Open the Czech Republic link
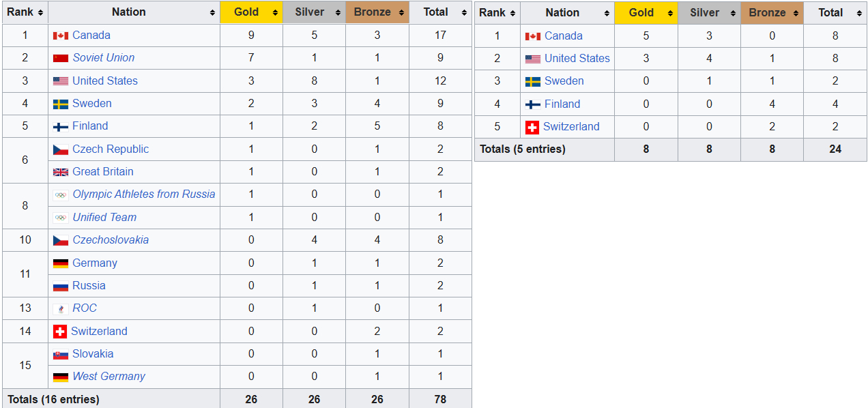This screenshot has height=408, width=868. tap(110, 149)
